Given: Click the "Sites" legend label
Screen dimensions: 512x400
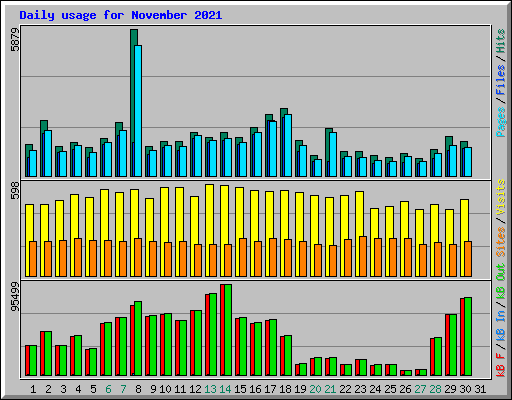Looking at the screenshot, I should point(500,242).
